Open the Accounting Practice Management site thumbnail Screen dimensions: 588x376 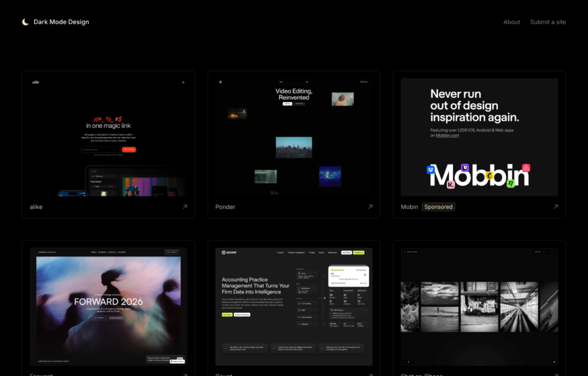click(x=294, y=307)
